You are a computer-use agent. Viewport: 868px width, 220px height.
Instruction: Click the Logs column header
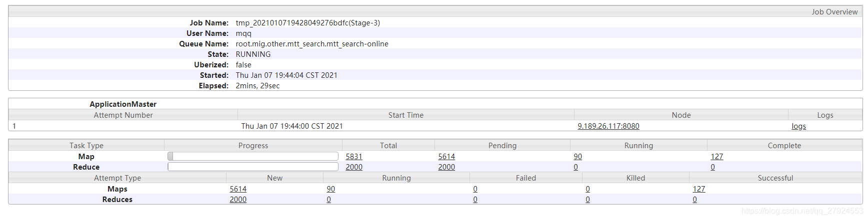825,115
